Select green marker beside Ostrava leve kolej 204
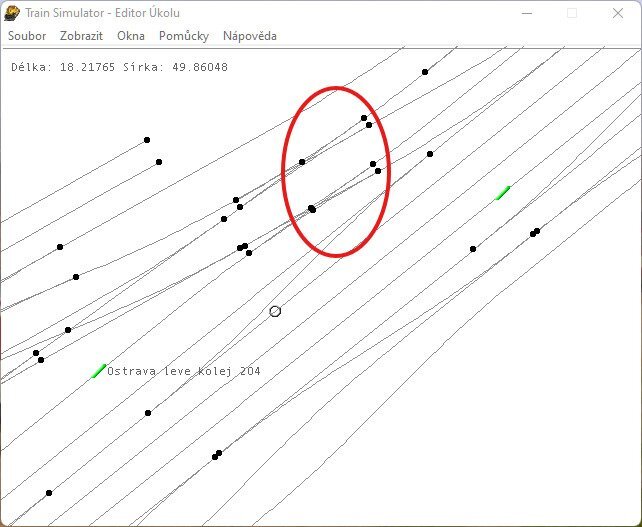This screenshot has height=527, width=642. [x=98, y=371]
